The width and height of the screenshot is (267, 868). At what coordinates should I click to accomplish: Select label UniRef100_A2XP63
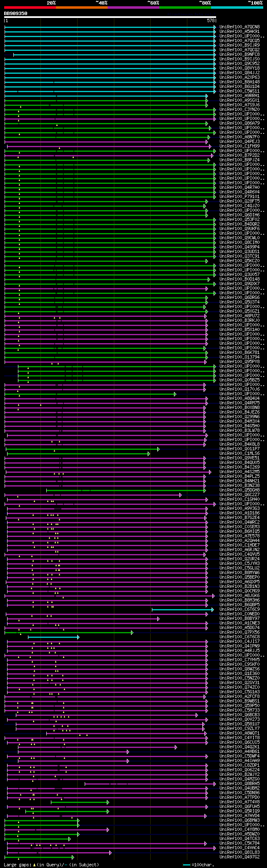click(239, 78)
